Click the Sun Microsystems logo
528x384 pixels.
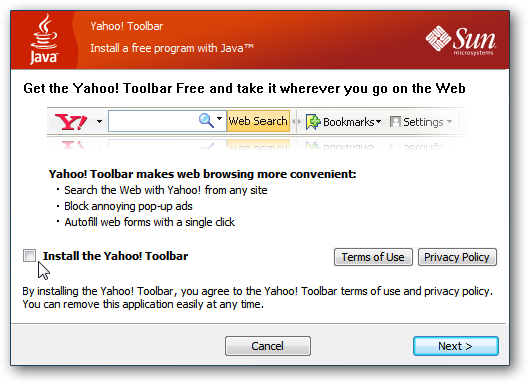[x=461, y=40]
